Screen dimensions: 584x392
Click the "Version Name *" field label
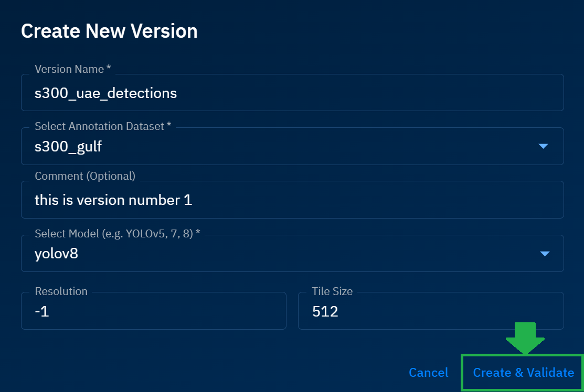[x=73, y=69]
